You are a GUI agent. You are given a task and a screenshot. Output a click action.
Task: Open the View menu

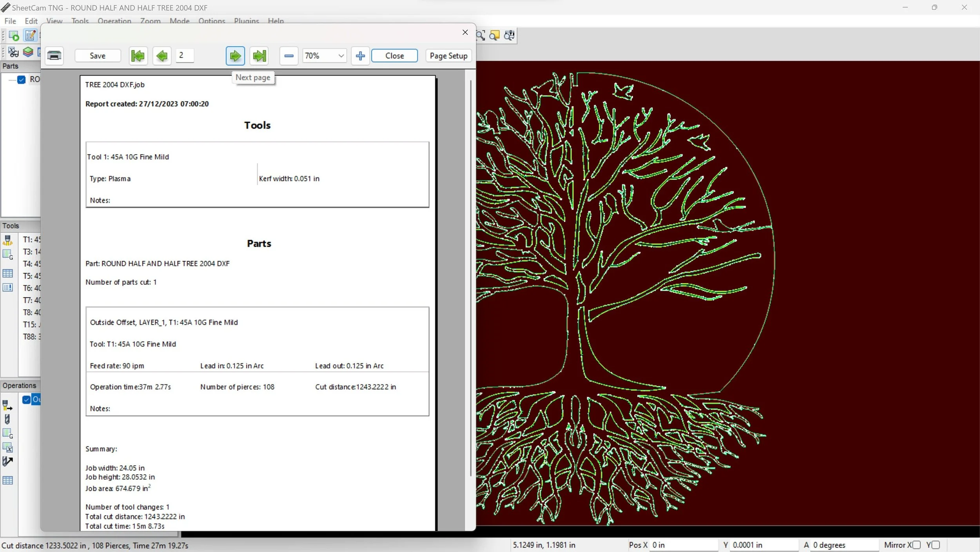pos(54,21)
